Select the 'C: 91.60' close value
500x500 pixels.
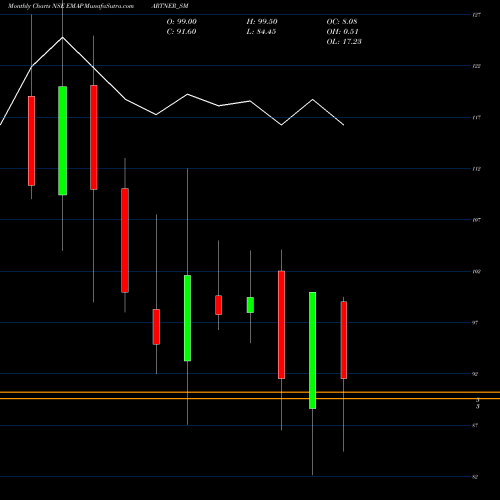tap(181, 31)
